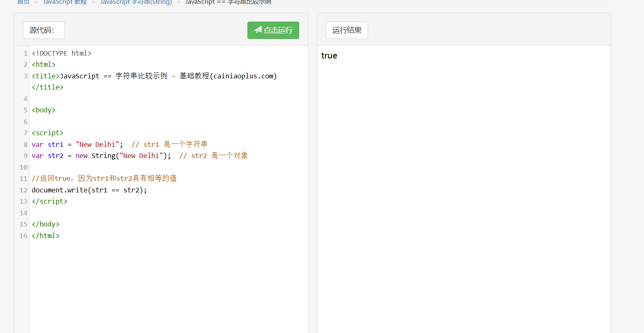
Task: Click the closing </body> tag line
Action: point(46,224)
